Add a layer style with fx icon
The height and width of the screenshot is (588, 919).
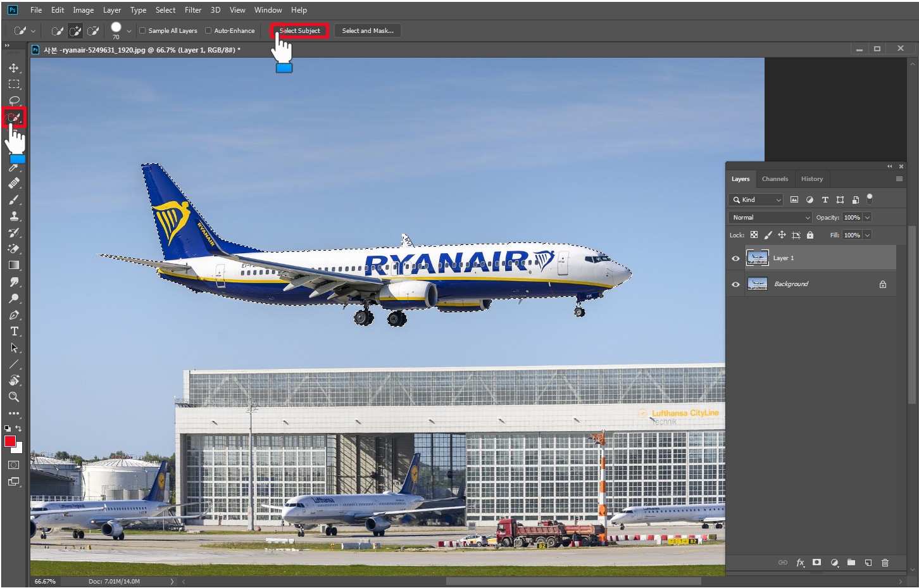click(x=801, y=562)
